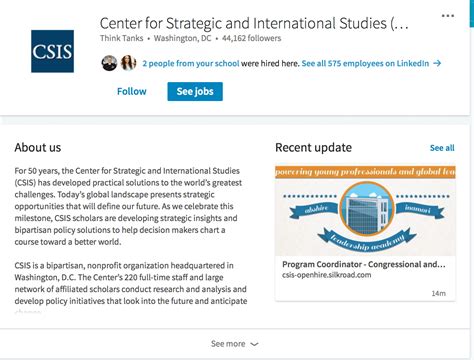
Task: Visit csis-openhire.silkroad.com link
Action: click(x=326, y=275)
